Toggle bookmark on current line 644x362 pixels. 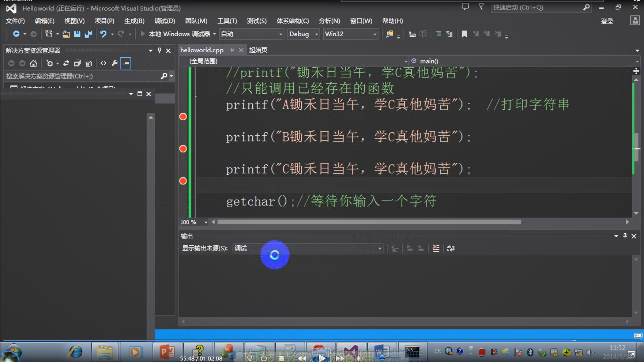coord(464,34)
